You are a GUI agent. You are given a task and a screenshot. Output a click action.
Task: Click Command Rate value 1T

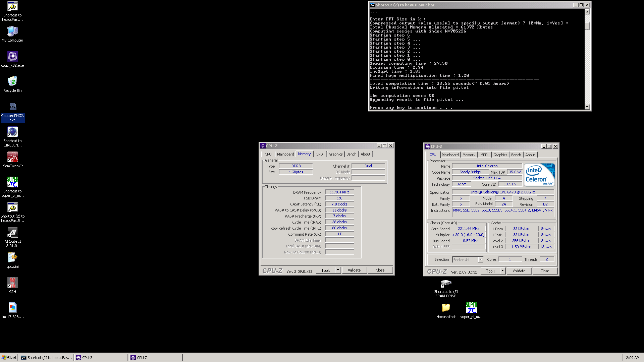[339, 234]
